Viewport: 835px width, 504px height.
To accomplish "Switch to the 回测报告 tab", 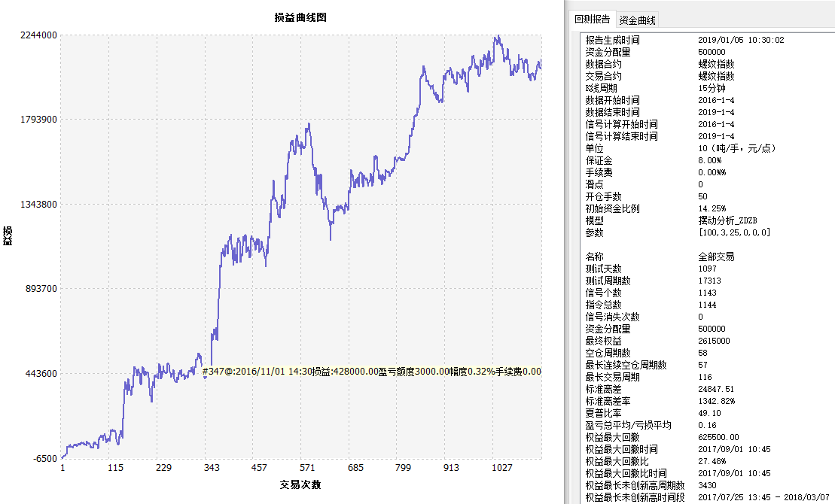I will point(592,20).
